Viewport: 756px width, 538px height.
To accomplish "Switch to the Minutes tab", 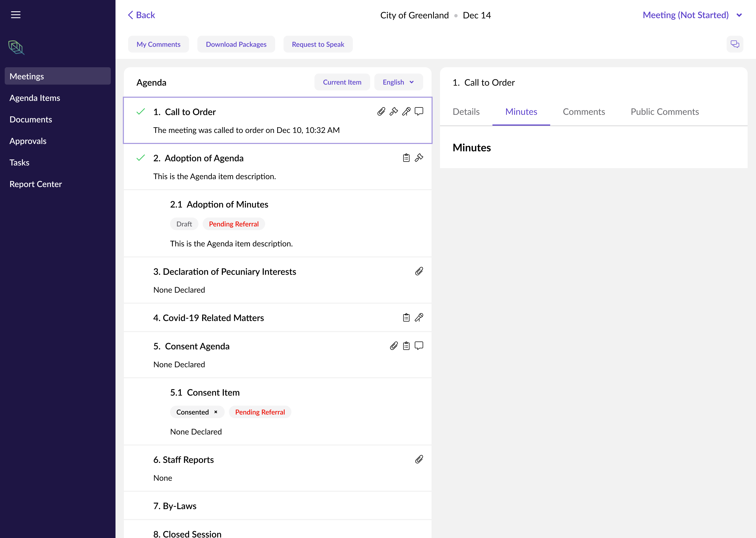I will (521, 112).
